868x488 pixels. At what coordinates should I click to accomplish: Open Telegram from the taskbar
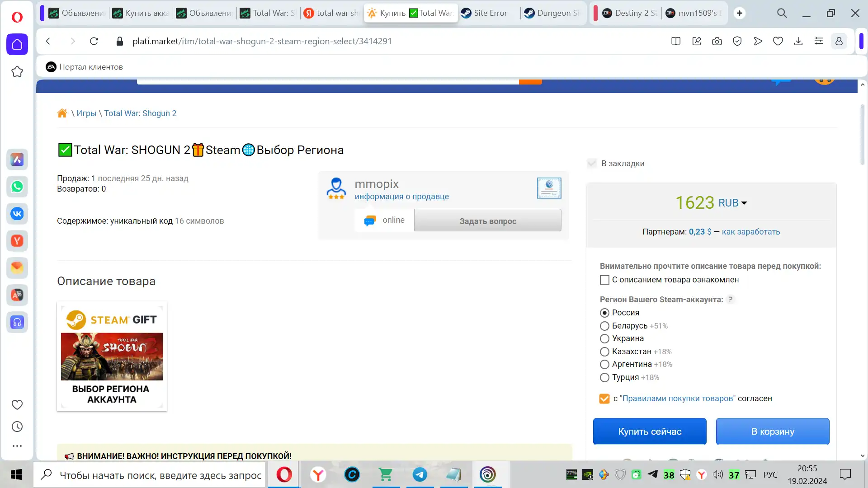click(x=420, y=474)
